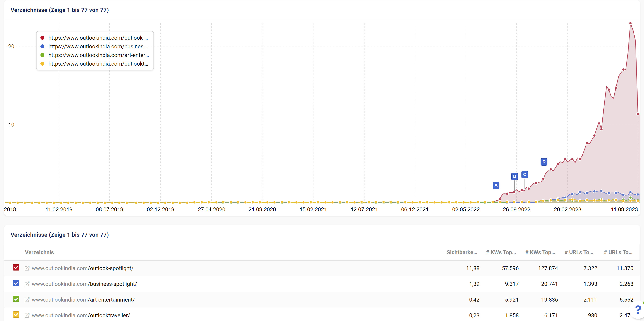Open the www.outlookindia.com/business-spotlight/ link
644x321 pixels.
[x=84, y=284]
